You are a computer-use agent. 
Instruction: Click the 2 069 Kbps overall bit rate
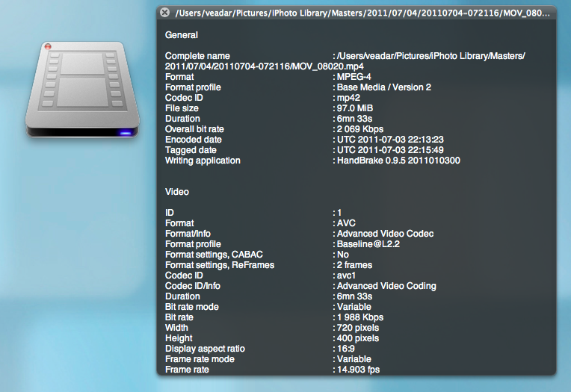pos(359,129)
